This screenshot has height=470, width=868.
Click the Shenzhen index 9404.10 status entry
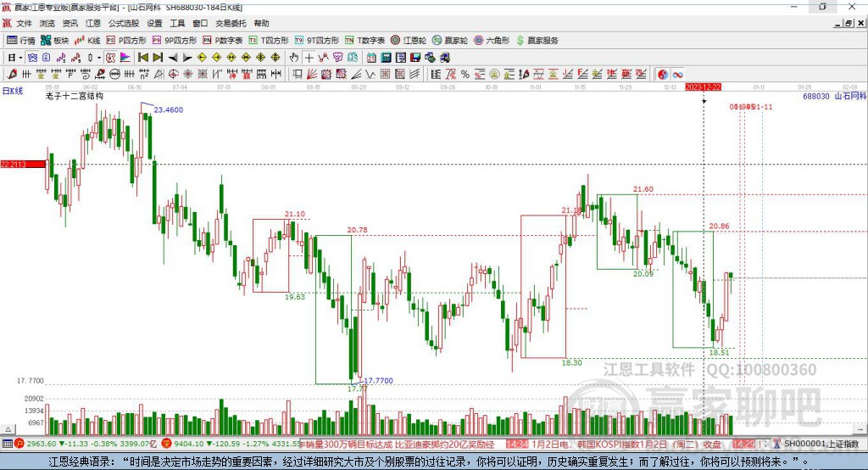[230, 444]
